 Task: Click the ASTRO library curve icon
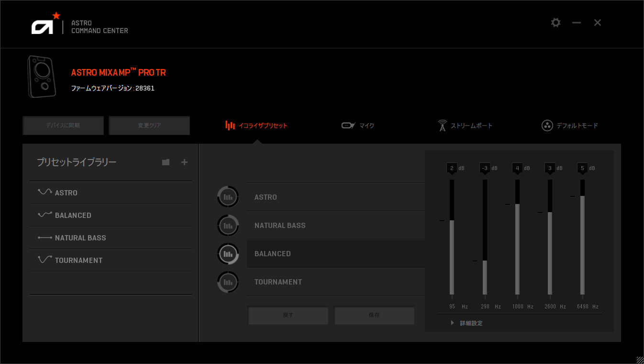tap(44, 192)
